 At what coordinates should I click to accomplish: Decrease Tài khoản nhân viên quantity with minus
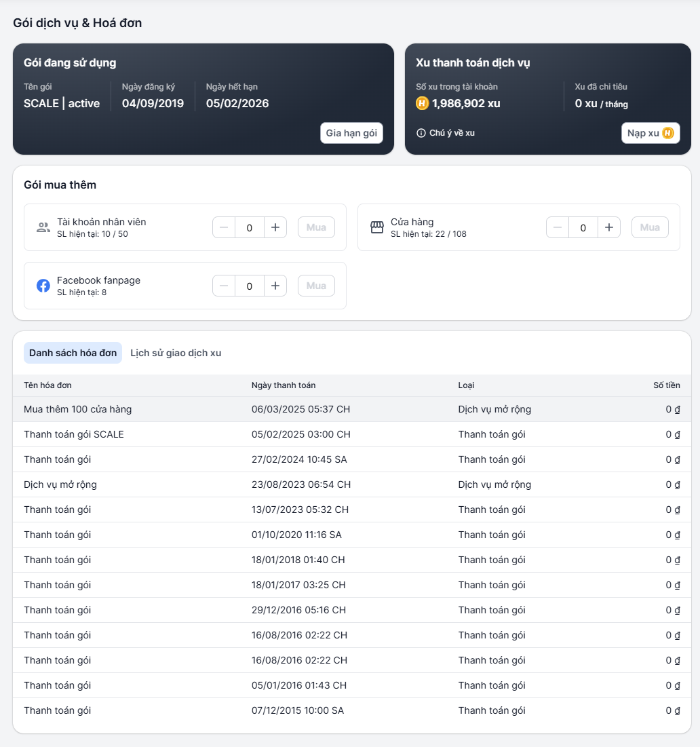click(x=224, y=228)
